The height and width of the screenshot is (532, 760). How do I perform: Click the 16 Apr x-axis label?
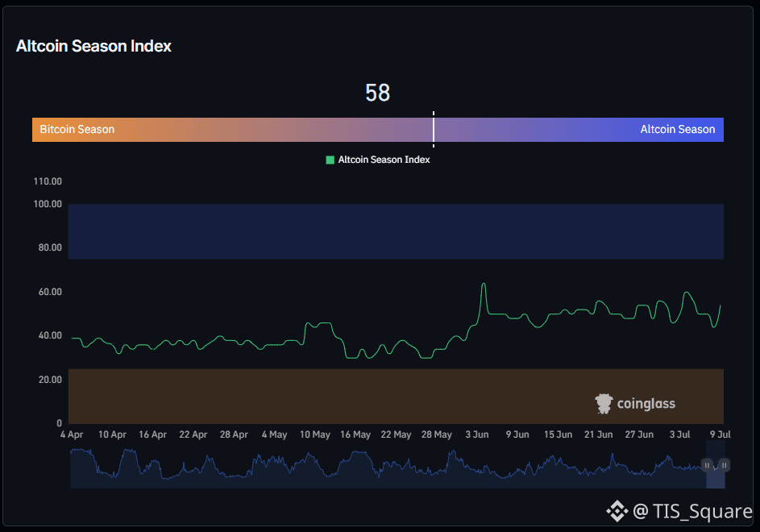[x=152, y=434]
